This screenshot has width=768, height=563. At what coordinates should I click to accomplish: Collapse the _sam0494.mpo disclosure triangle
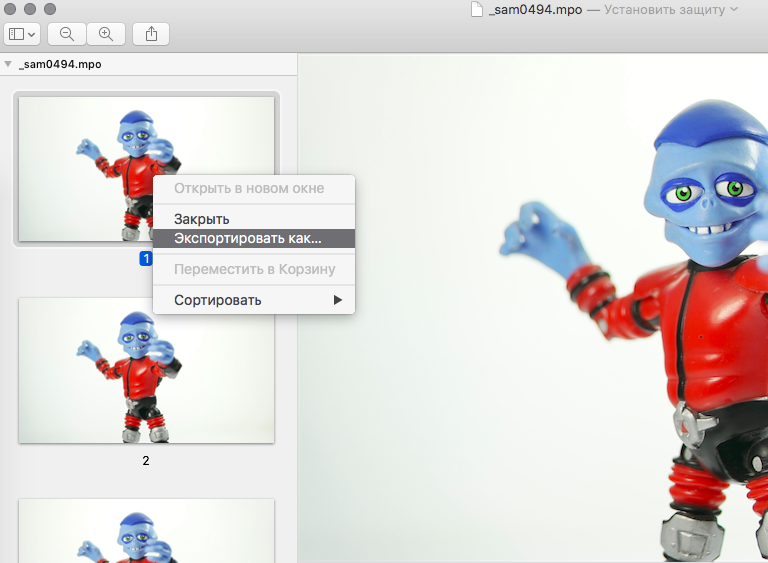pos(8,64)
